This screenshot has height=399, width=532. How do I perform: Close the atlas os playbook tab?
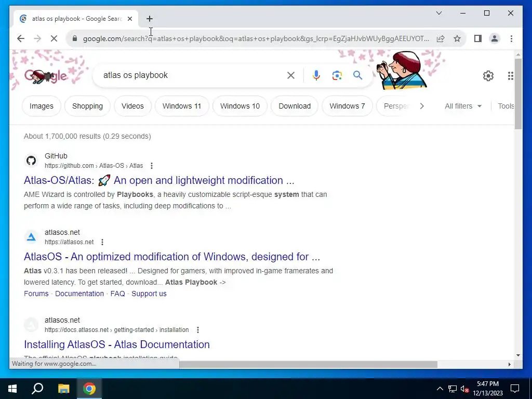click(129, 19)
